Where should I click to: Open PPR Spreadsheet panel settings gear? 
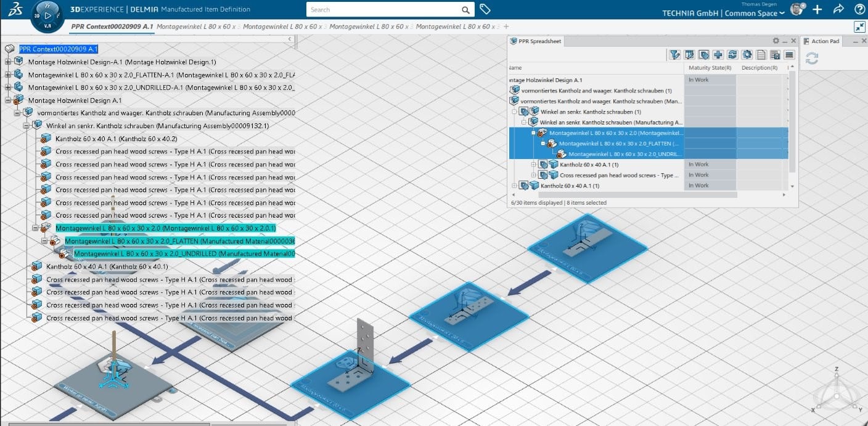pyautogui.click(x=776, y=41)
